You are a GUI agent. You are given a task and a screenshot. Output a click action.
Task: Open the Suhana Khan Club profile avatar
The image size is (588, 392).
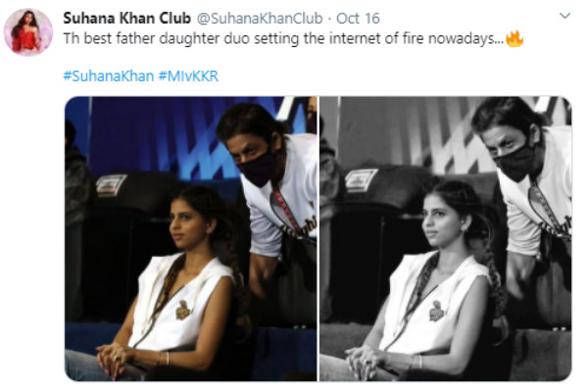(x=28, y=32)
